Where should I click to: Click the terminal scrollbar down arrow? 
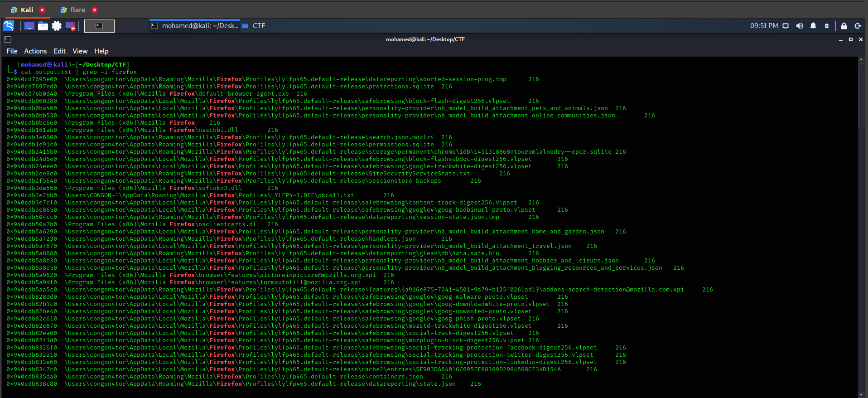click(862, 395)
